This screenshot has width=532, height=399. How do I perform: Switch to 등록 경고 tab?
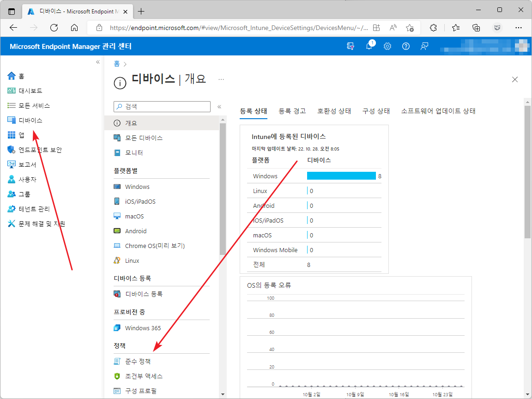pyautogui.click(x=292, y=111)
